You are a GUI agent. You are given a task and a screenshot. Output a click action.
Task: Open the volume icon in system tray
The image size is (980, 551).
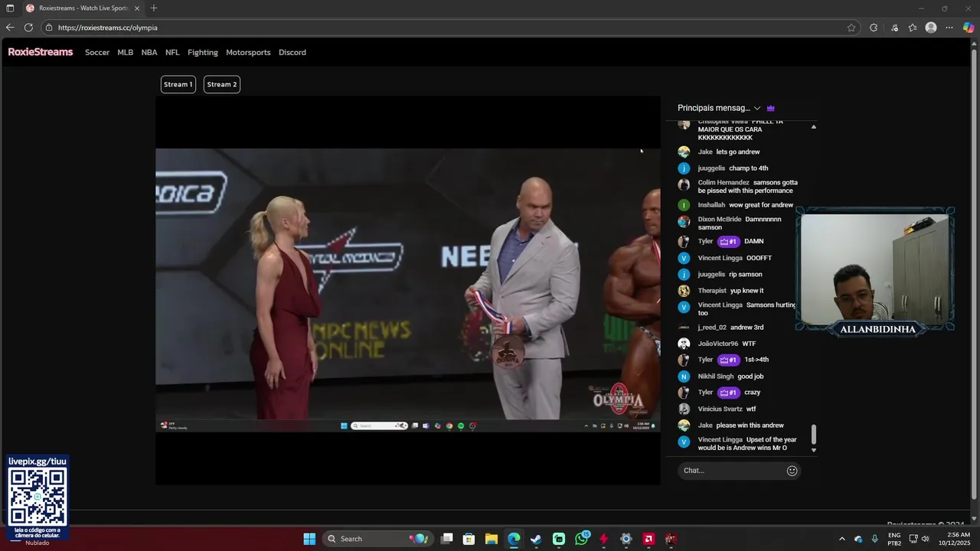tap(926, 539)
